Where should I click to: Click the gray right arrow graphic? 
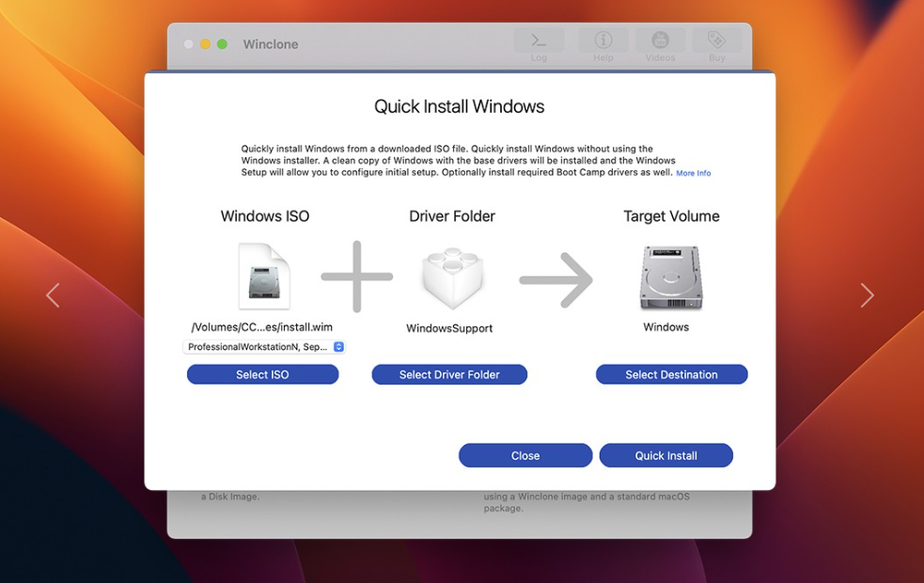556,279
